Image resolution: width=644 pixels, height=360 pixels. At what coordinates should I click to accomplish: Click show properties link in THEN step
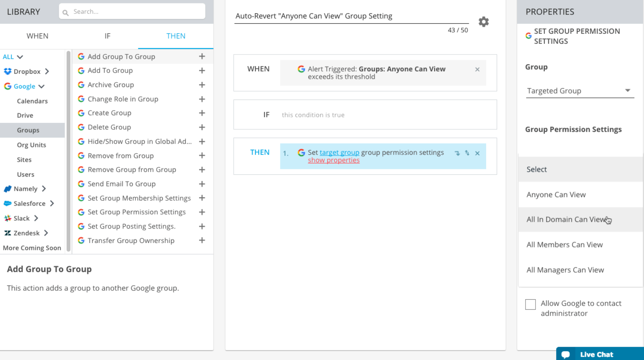[333, 160]
